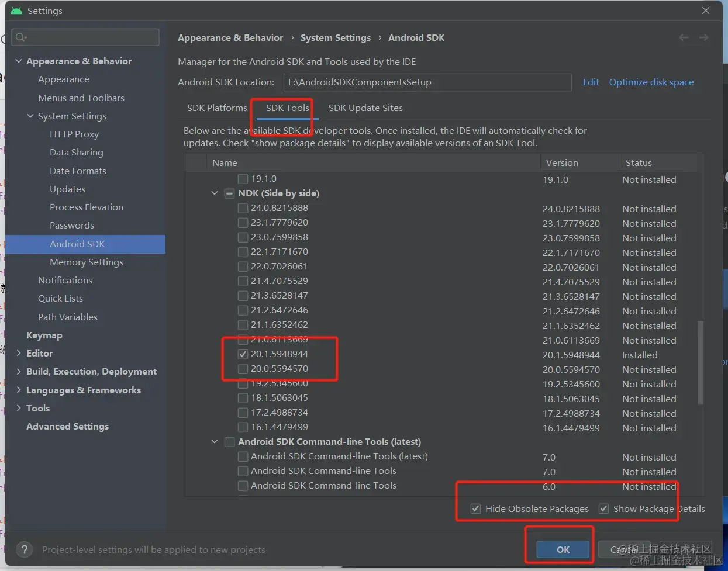Check Android SDK Command-line Tools (latest) group checkbox
The width and height of the screenshot is (728, 571).
(x=230, y=442)
